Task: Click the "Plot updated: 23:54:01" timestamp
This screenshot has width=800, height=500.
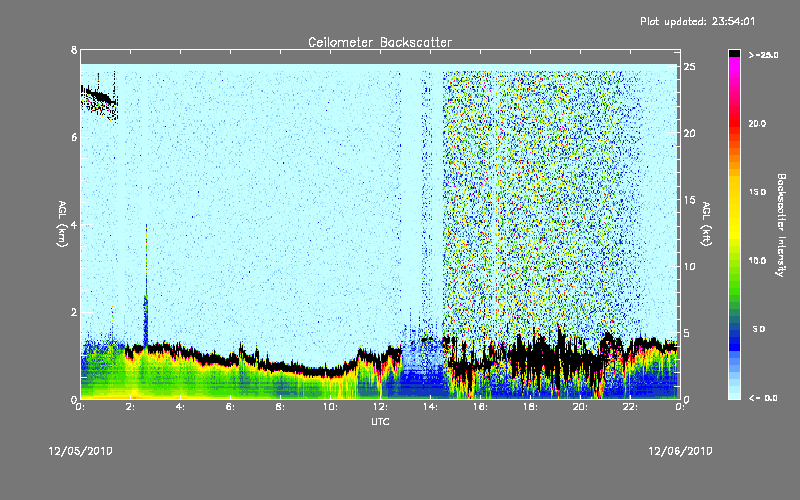Action: pyautogui.click(x=697, y=21)
